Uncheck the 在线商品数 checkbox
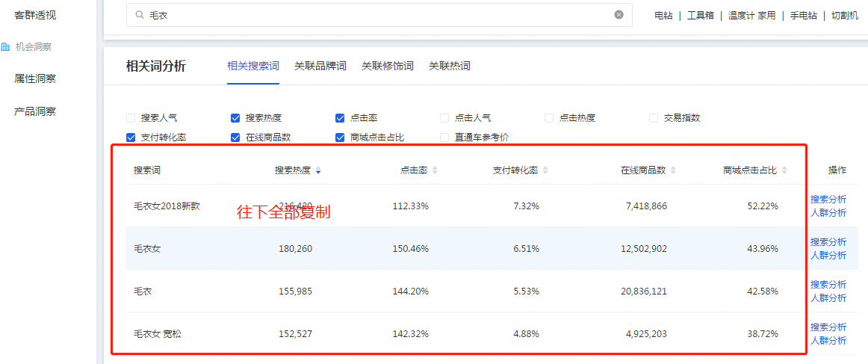Image resolution: width=868 pixels, height=364 pixels. coord(235,138)
